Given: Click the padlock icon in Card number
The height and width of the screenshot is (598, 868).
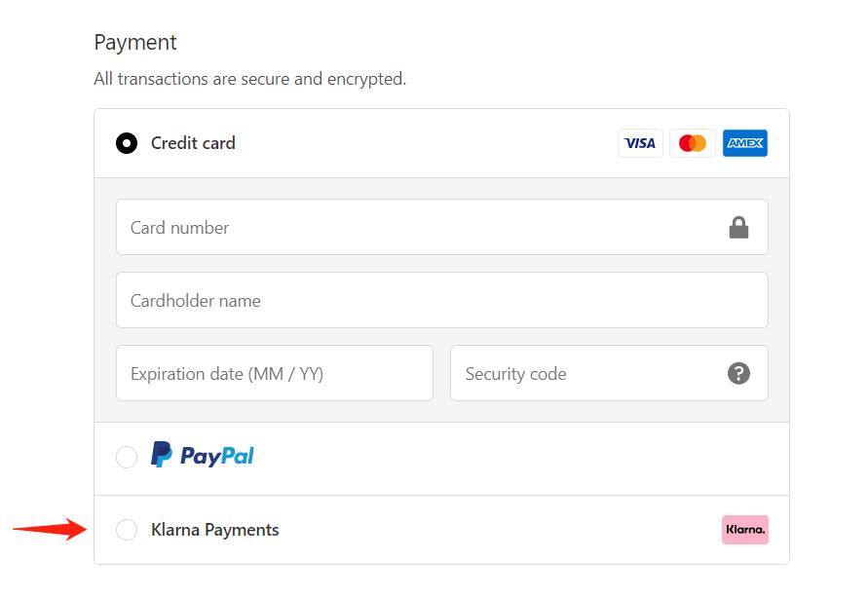Looking at the screenshot, I should [738, 228].
